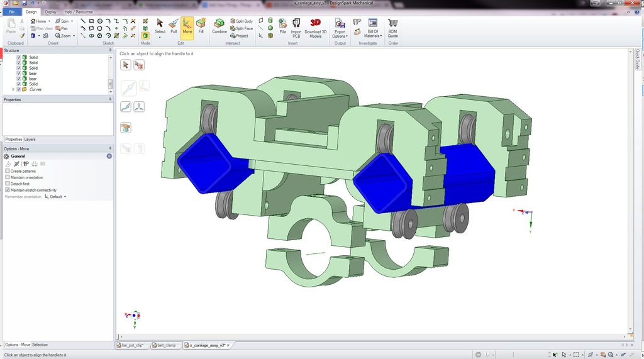644x359 pixels.
Task: Click the Pan tool
Action: [x=62, y=28]
